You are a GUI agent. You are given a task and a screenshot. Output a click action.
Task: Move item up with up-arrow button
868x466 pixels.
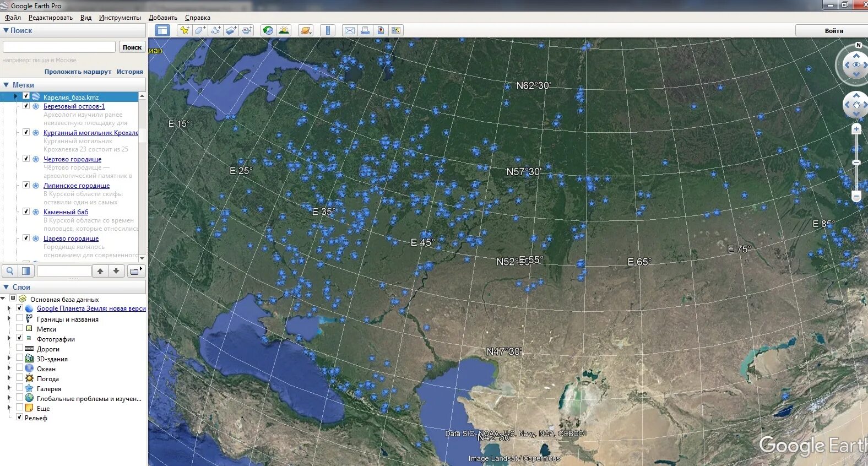click(x=100, y=270)
